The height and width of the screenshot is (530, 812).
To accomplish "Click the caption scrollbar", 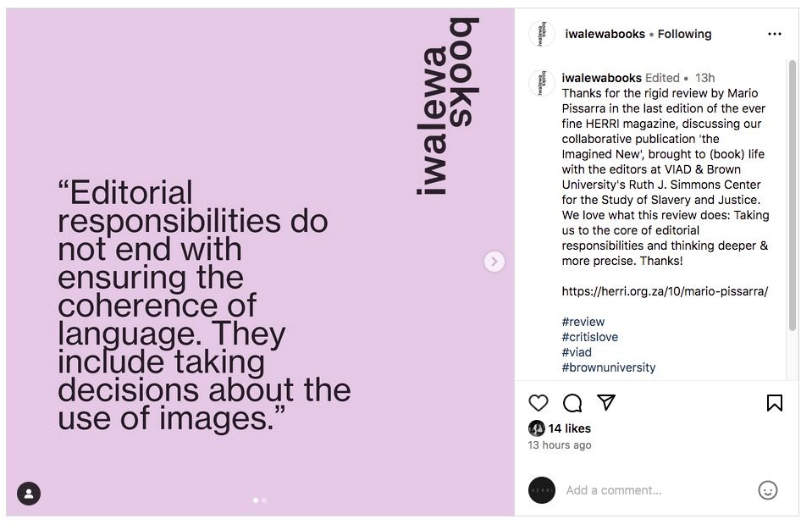I will point(792,195).
